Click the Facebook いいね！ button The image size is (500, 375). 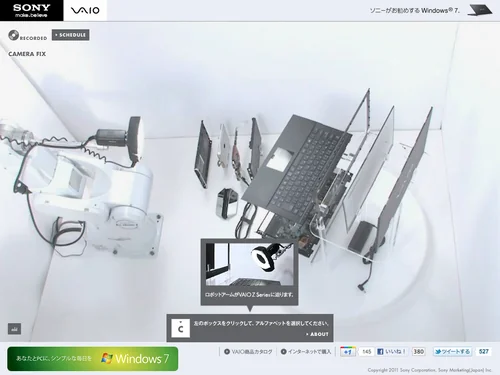coord(392,352)
